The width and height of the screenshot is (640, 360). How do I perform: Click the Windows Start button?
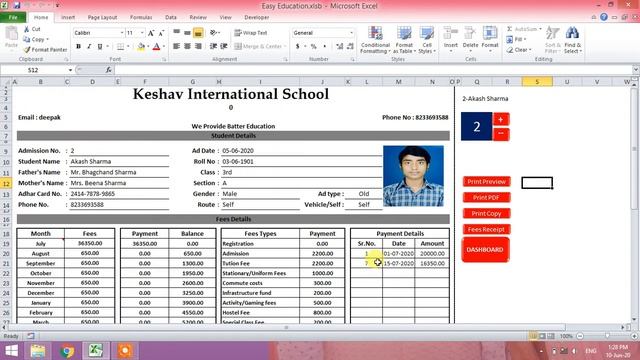click(11, 351)
